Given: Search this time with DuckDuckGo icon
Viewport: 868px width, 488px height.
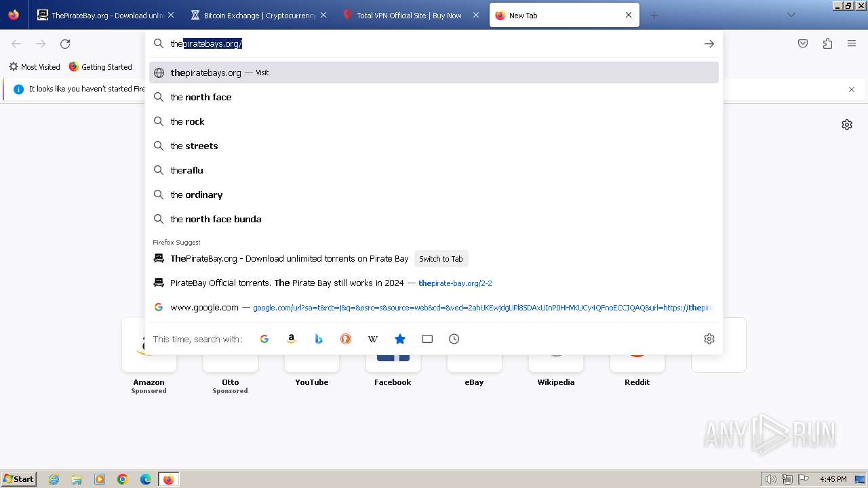Looking at the screenshot, I should pyautogui.click(x=346, y=339).
